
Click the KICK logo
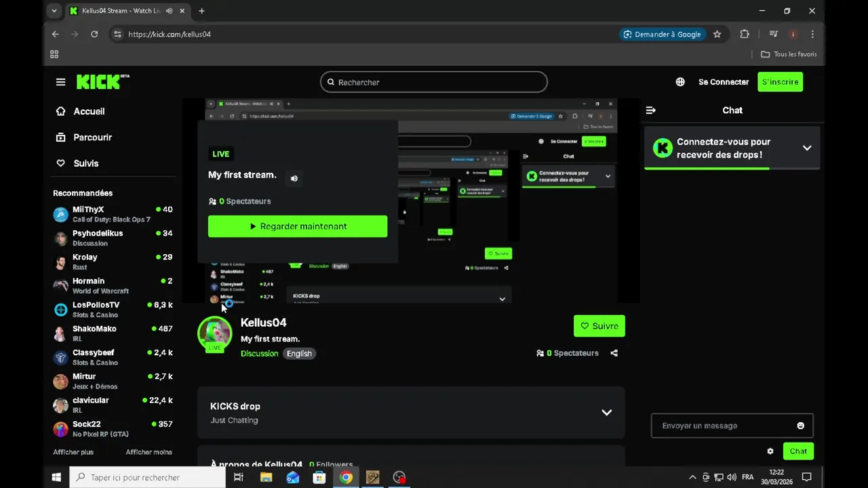102,82
